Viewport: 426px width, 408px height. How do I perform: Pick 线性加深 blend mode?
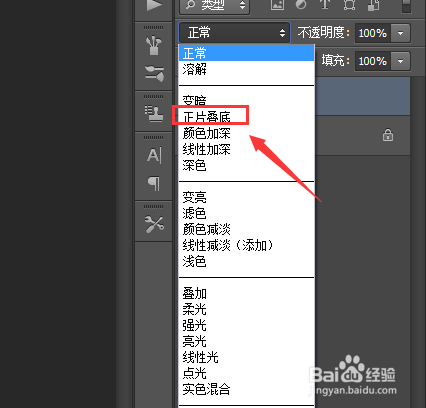point(247,149)
